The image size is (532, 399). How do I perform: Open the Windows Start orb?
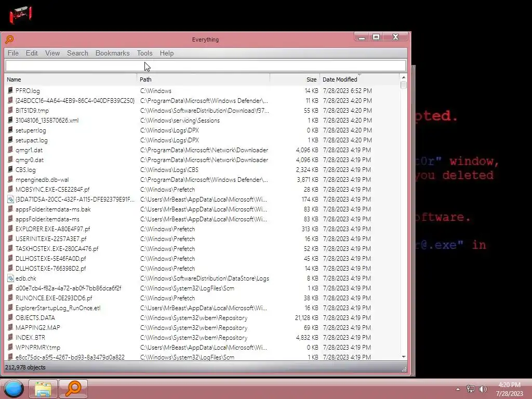(x=14, y=389)
